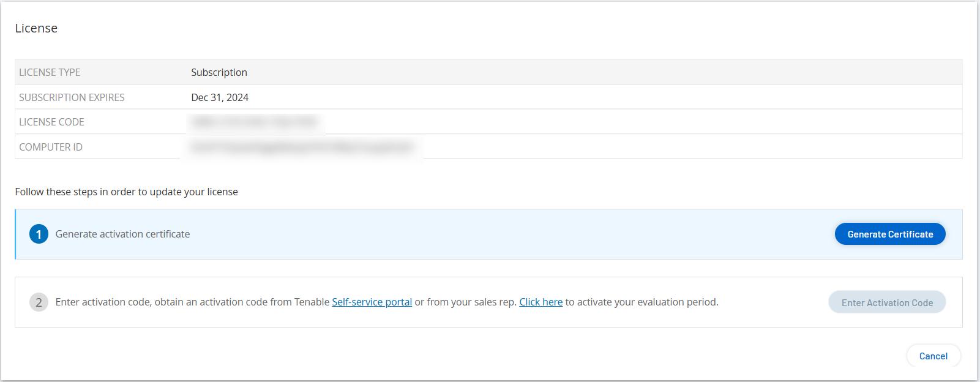
Task: Click the gray step 2 number circle
Action: 39,302
